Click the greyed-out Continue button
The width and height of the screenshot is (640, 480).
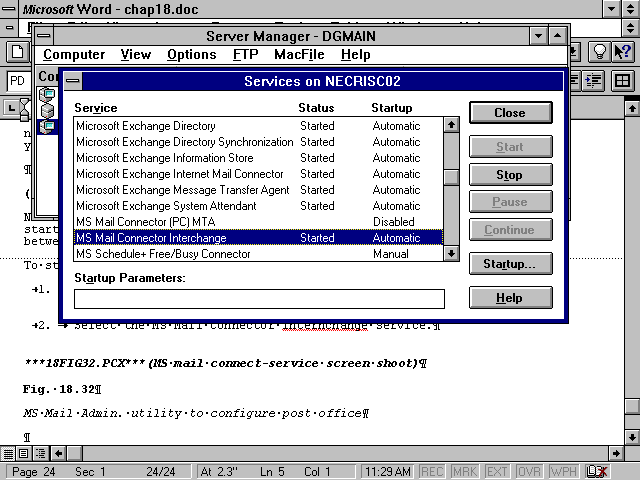tap(511, 230)
